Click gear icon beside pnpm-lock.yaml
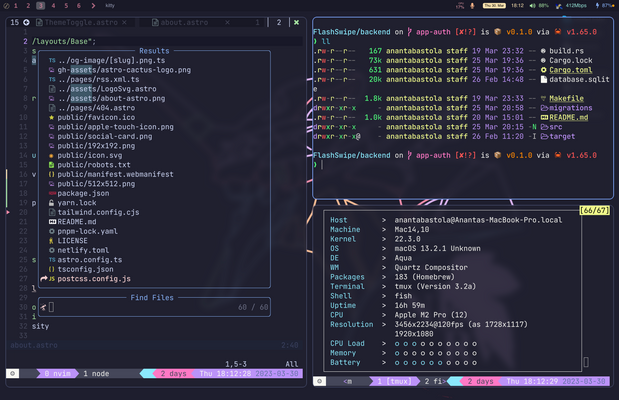This screenshot has width=619, height=400. (x=52, y=231)
